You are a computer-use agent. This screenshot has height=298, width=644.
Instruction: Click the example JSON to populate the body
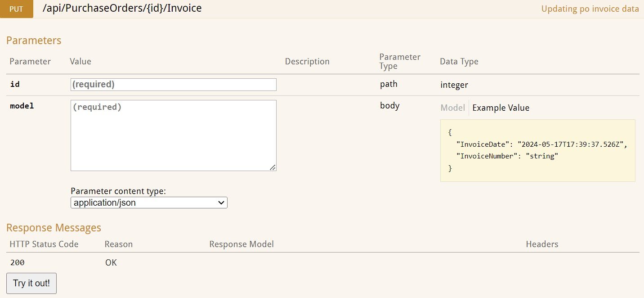tap(537, 150)
